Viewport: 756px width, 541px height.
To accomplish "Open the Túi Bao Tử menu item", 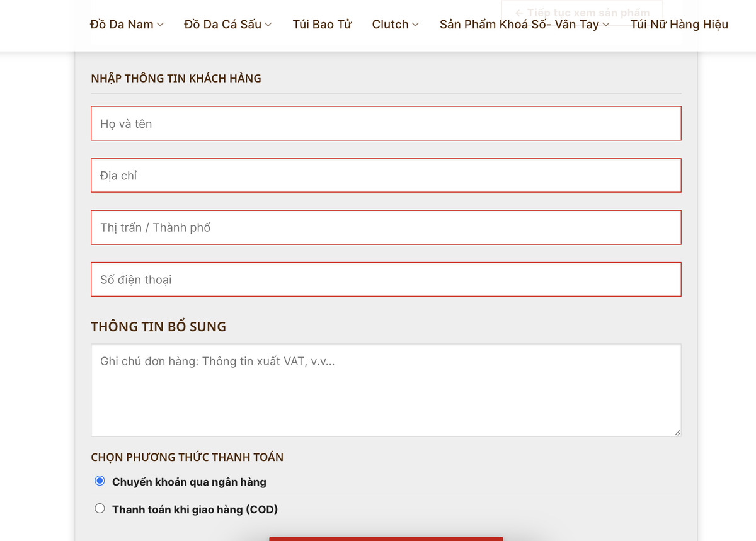I will tap(322, 25).
